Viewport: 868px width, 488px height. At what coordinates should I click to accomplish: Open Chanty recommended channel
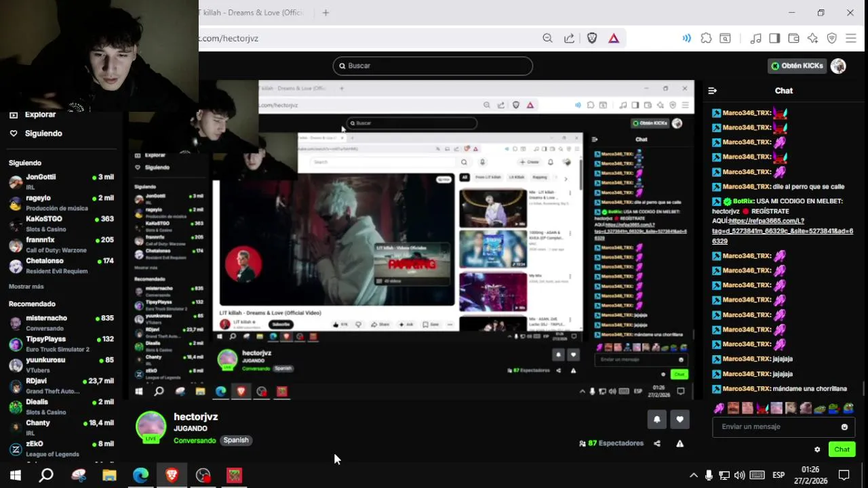pyautogui.click(x=61, y=428)
